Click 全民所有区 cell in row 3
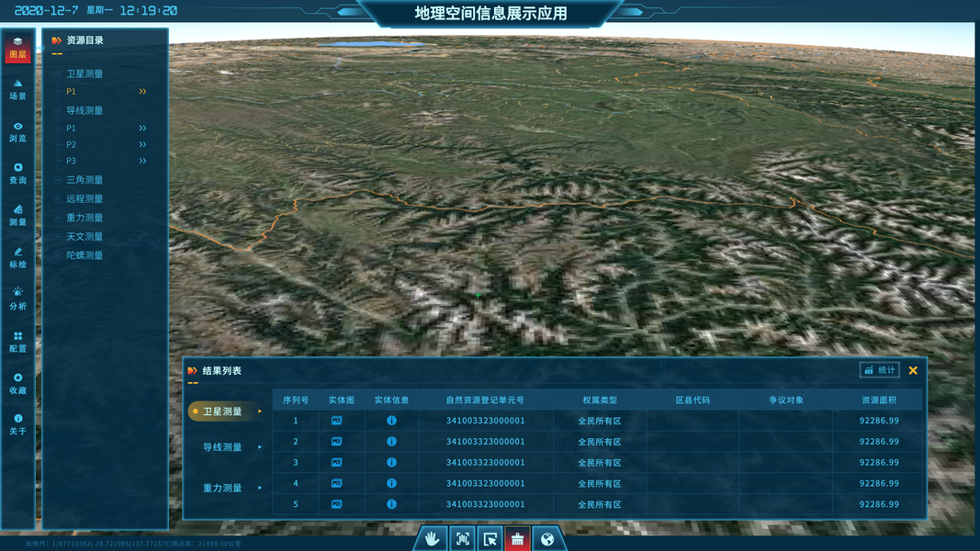 (600, 463)
